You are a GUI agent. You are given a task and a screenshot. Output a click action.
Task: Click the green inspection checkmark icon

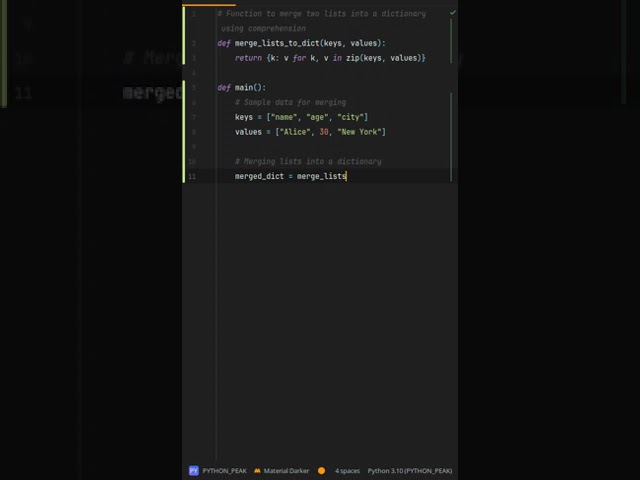tap(453, 13)
